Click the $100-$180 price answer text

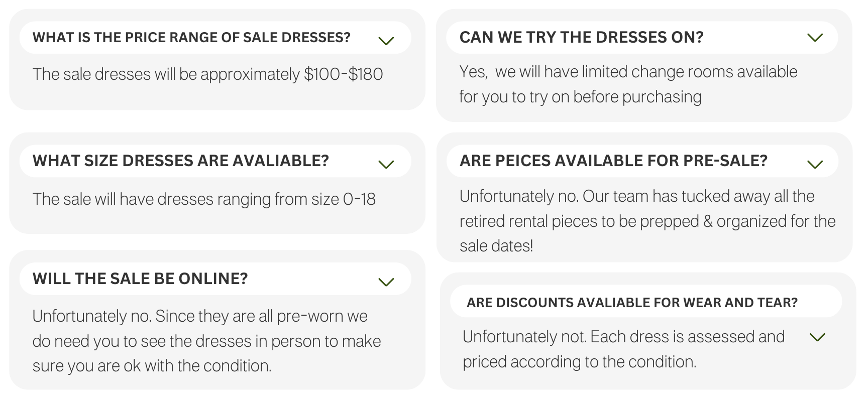coord(208,74)
